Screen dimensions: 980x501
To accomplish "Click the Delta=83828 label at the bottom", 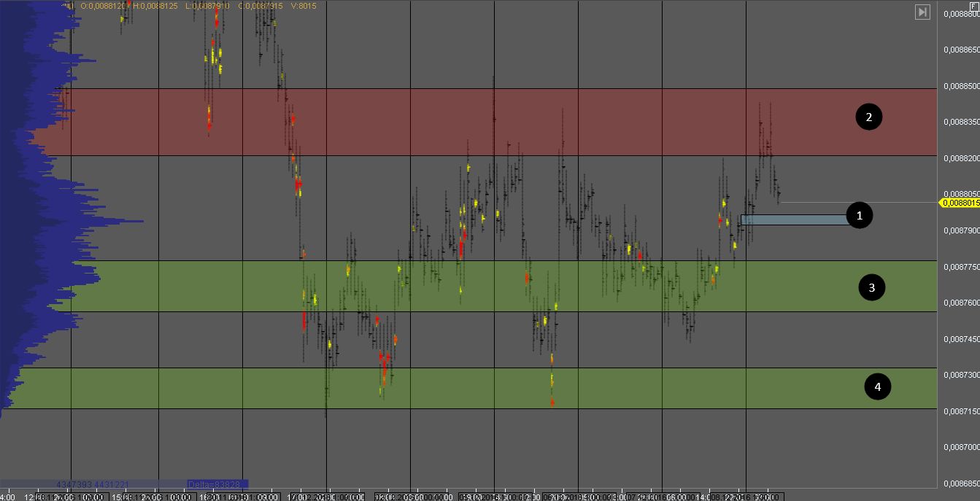I will 217,484.
